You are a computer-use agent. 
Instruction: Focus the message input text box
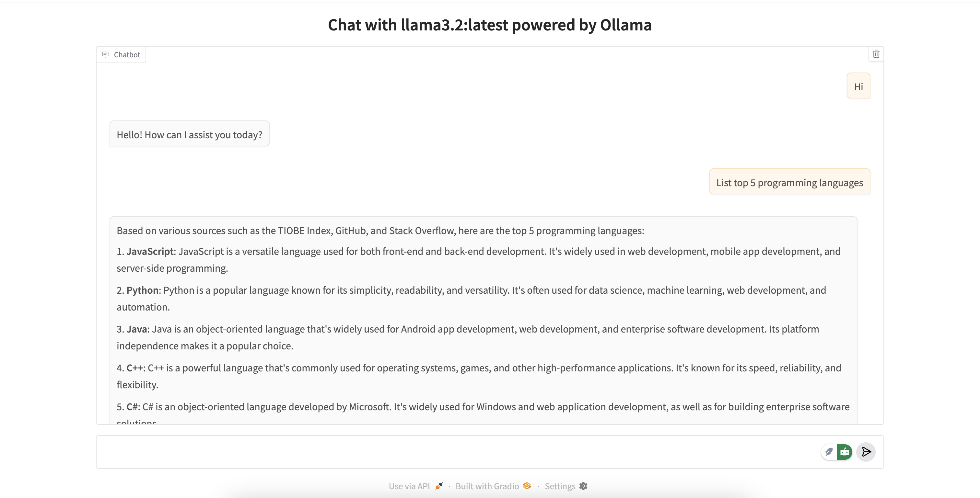[x=457, y=452]
